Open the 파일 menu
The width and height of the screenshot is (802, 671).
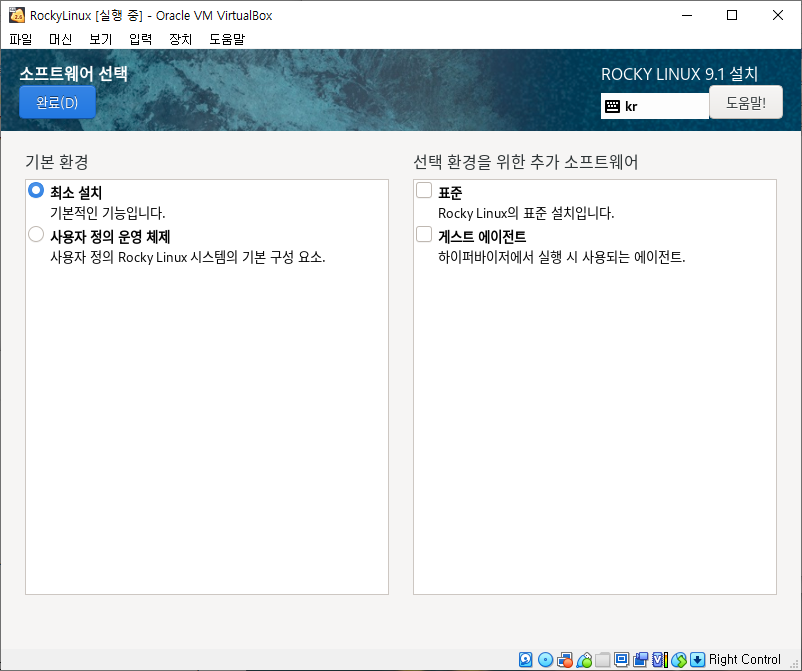point(20,39)
